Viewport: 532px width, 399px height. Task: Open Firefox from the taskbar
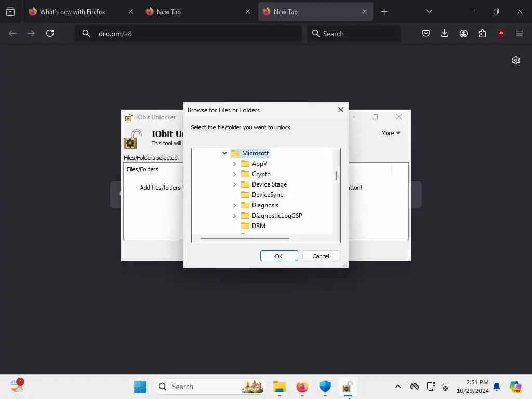302,387
